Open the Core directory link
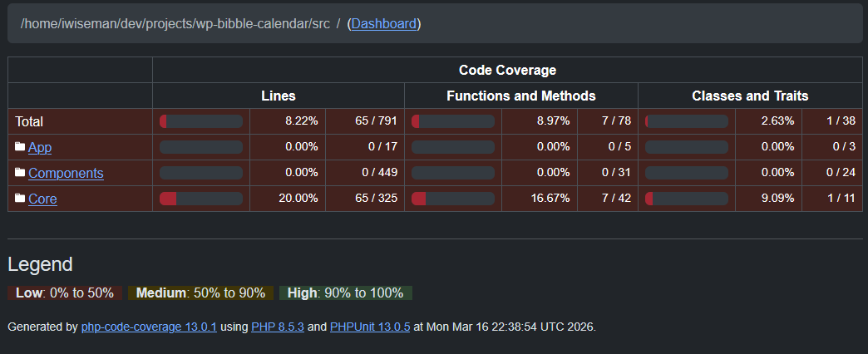 42,199
